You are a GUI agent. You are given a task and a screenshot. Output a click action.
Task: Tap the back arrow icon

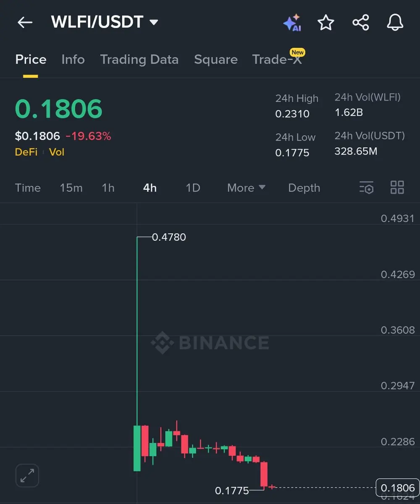[x=25, y=22]
